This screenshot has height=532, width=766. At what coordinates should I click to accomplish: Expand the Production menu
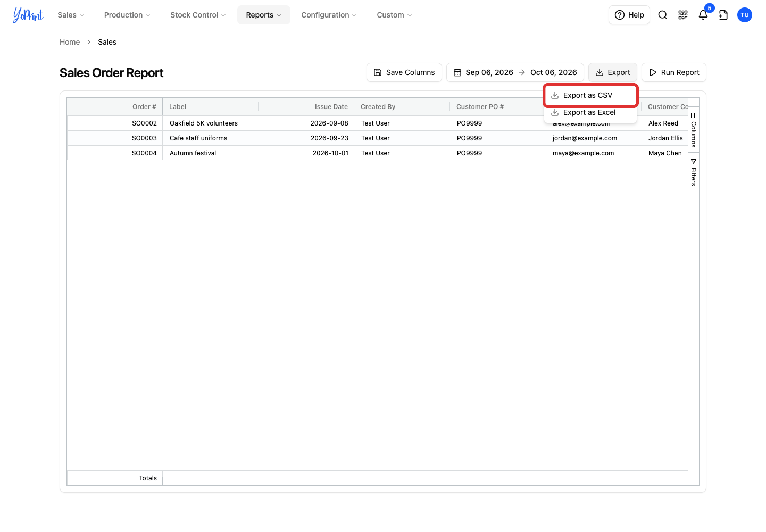(x=127, y=15)
